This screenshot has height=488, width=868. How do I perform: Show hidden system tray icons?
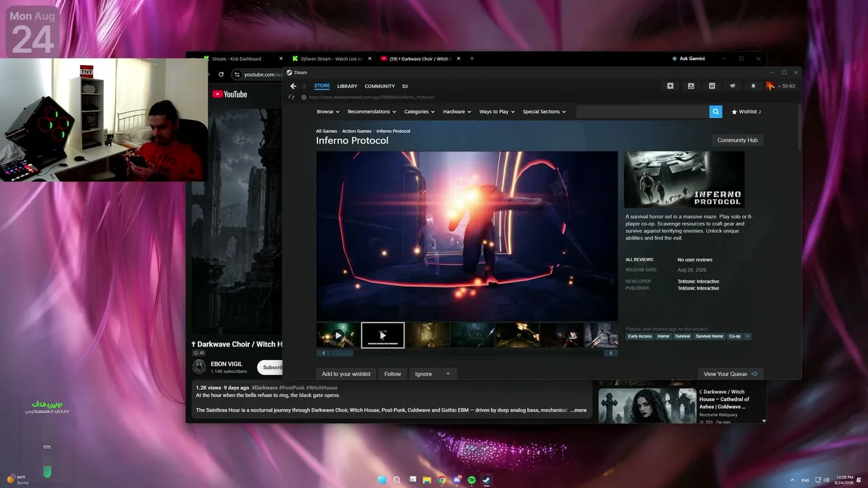coord(792,480)
